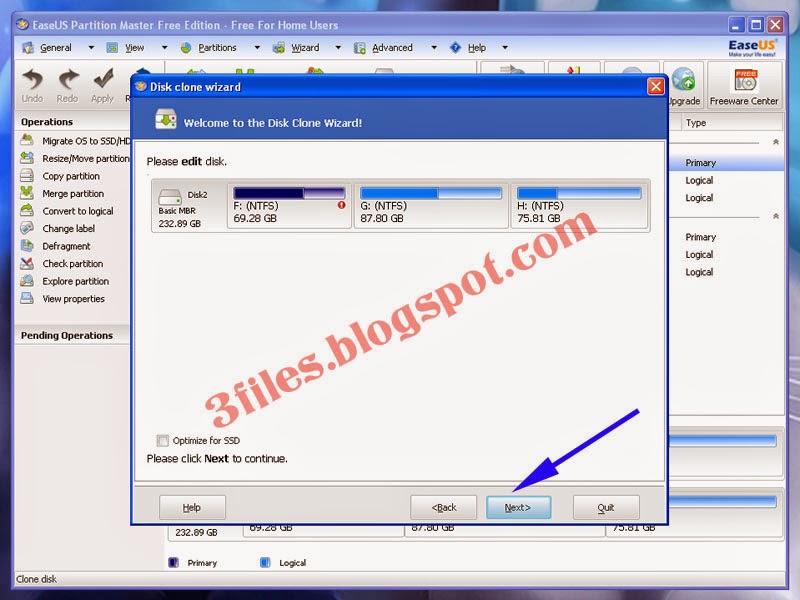The width and height of the screenshot is (800, 600).
Task: Open the General menu
Action: point(56,48)
